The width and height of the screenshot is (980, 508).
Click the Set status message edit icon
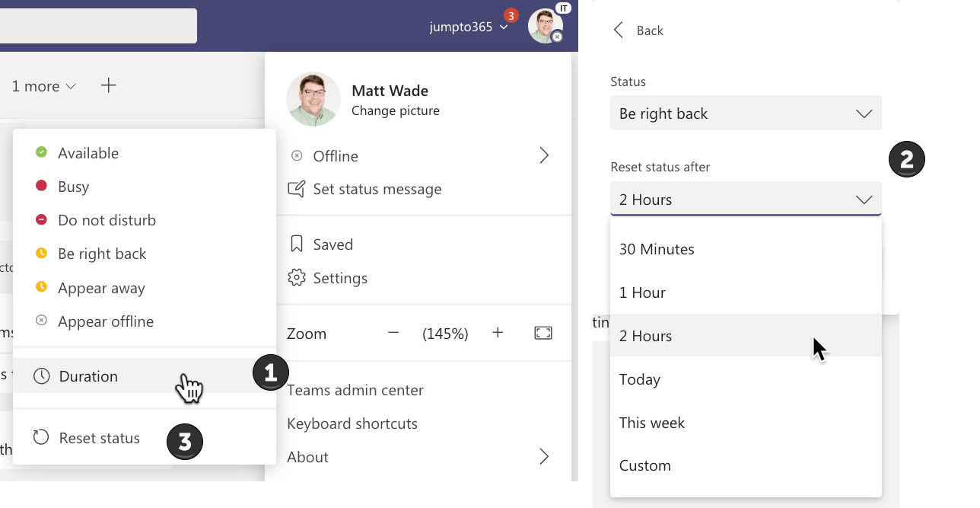point(297,189)
